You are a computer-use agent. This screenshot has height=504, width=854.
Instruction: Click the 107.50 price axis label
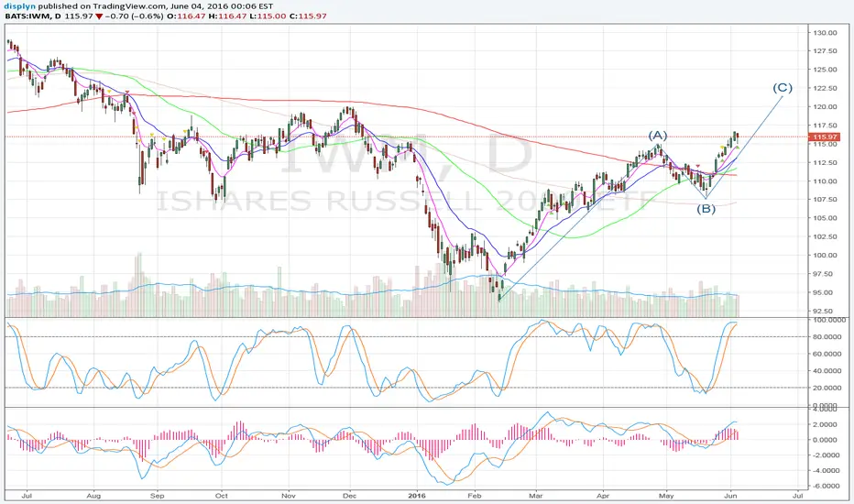[825, 200]
